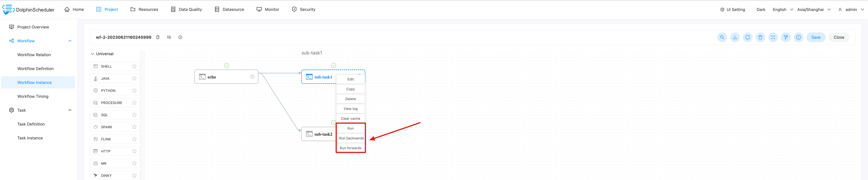Choose Run backwards in context menu

point(351,138)
